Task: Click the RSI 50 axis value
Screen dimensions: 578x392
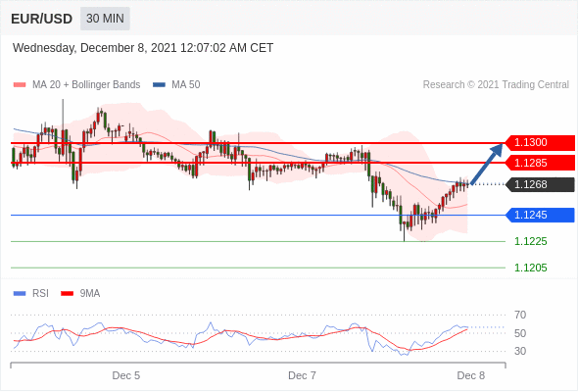Action: [520, 333]
